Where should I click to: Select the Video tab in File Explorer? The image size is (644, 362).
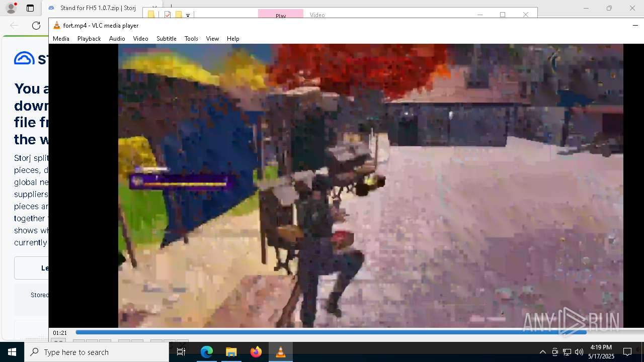tap(317, 15)
